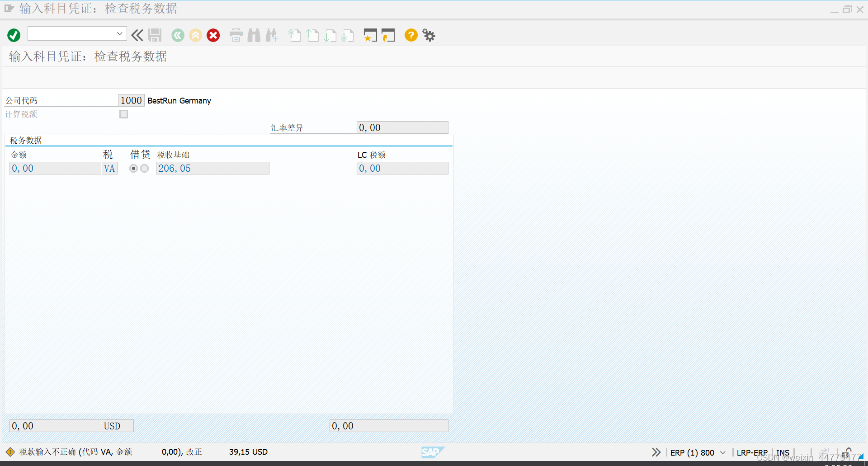Click LRP-ERP server name in status bar
The width and height of the screenshot is (868, 466).
click(x=752, y=452)
